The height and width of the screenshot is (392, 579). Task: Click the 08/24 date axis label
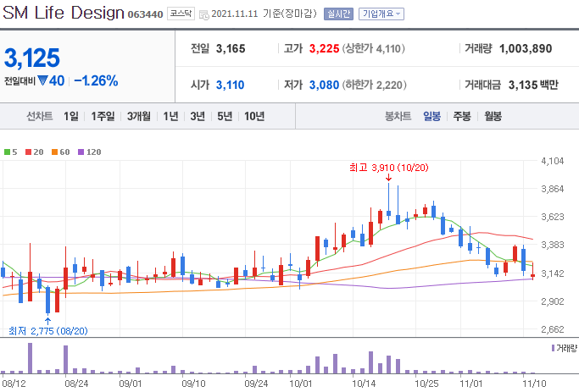[x=76, y=384]
